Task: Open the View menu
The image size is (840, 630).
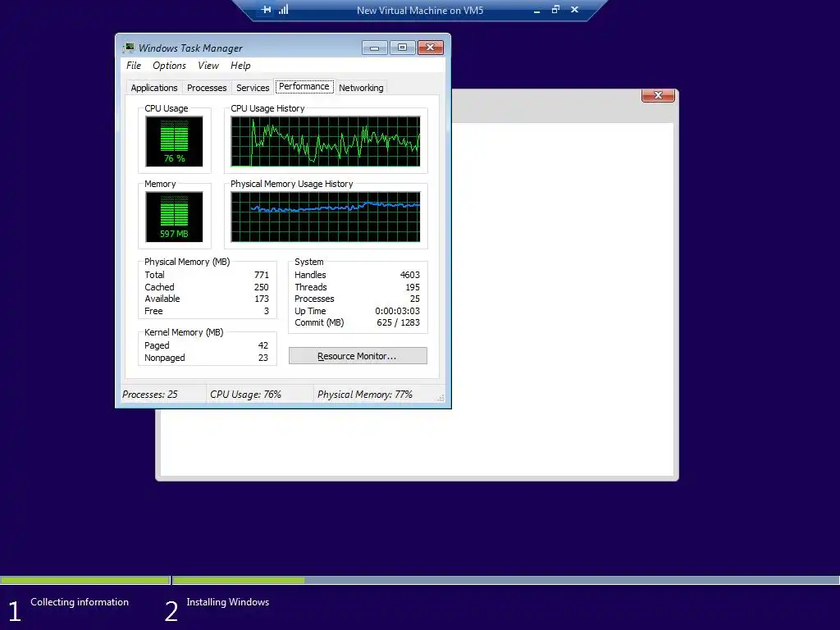Action: (208, 66)
